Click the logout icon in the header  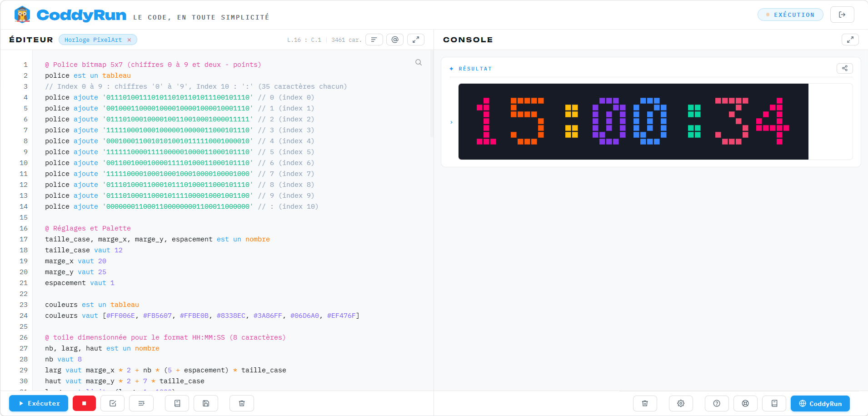[x=842, y=15]
